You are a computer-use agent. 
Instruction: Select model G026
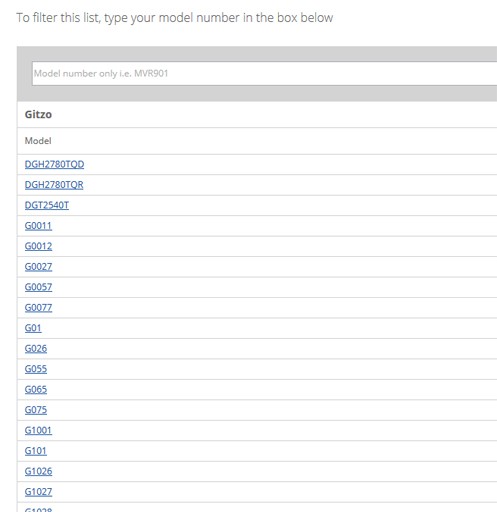36,349
